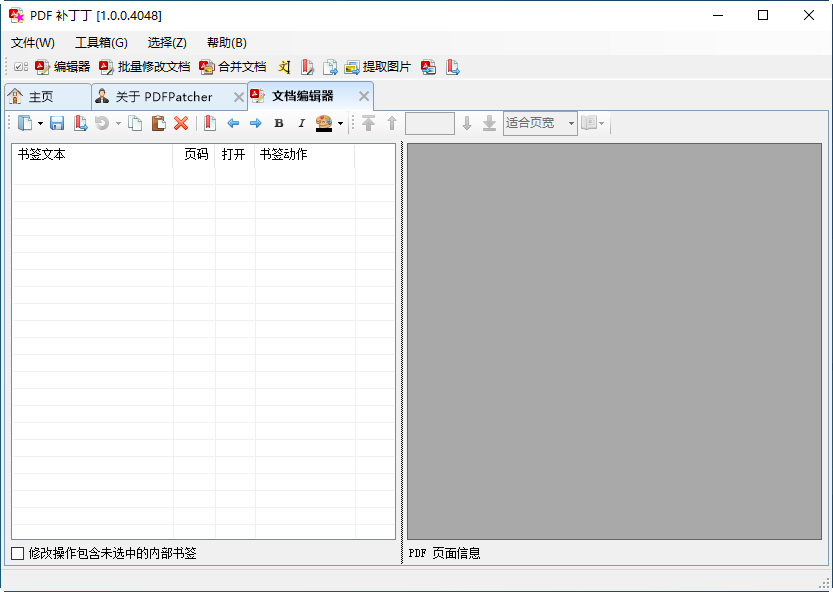Screen dimensions: 833x592
Task: Click the yellow 文 text-recognition icon in main toolbar
Action: click(x=284, y=67)
